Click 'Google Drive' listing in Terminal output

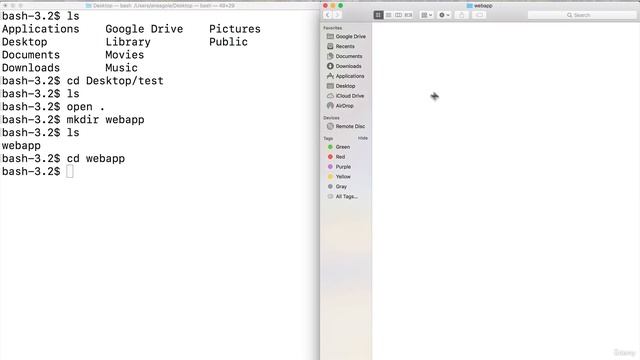(144, 29)
